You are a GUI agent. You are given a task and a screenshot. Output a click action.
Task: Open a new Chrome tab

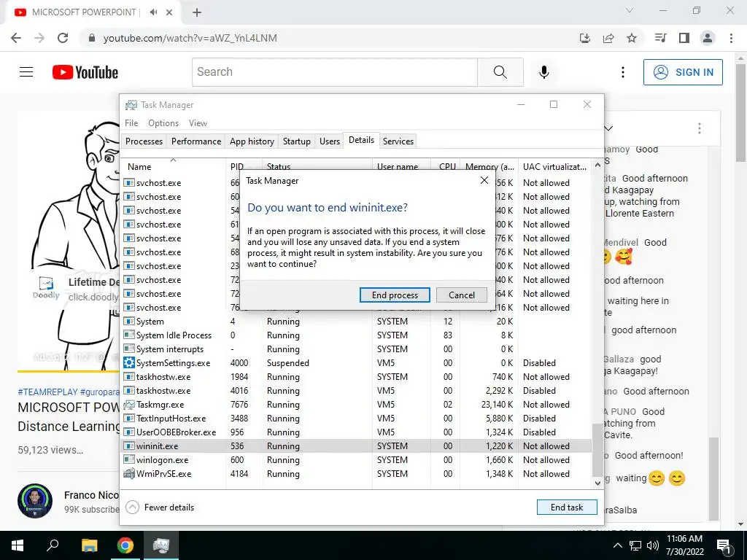197,12
